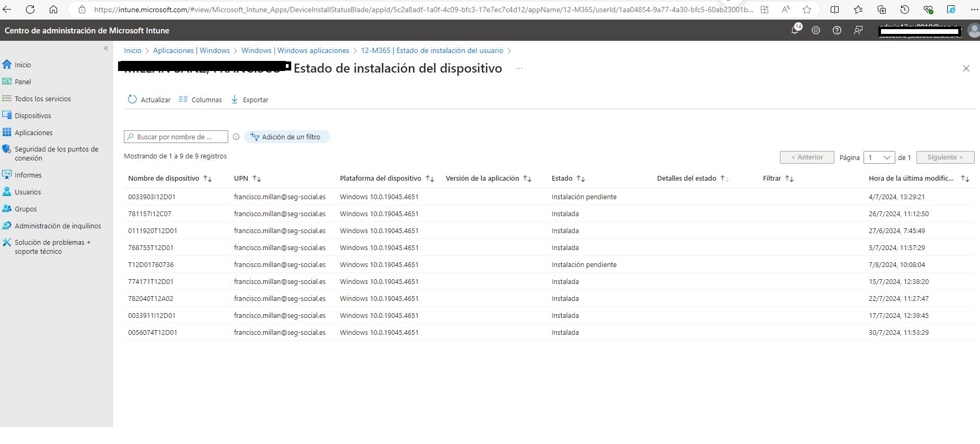
Task: Click Windows | Windows aplicaciones breadcrumb
Action: click(x=295, y=50)
